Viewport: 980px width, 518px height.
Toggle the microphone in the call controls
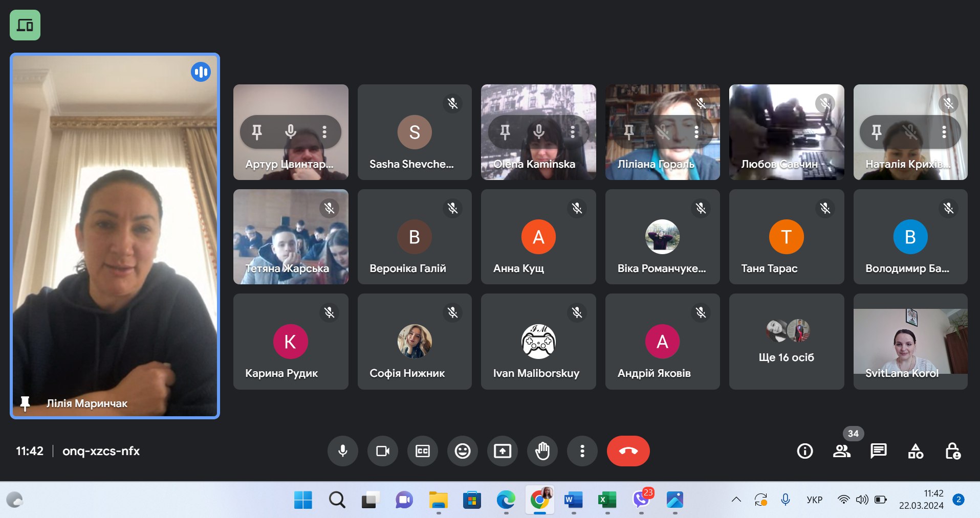click(342, 451)
